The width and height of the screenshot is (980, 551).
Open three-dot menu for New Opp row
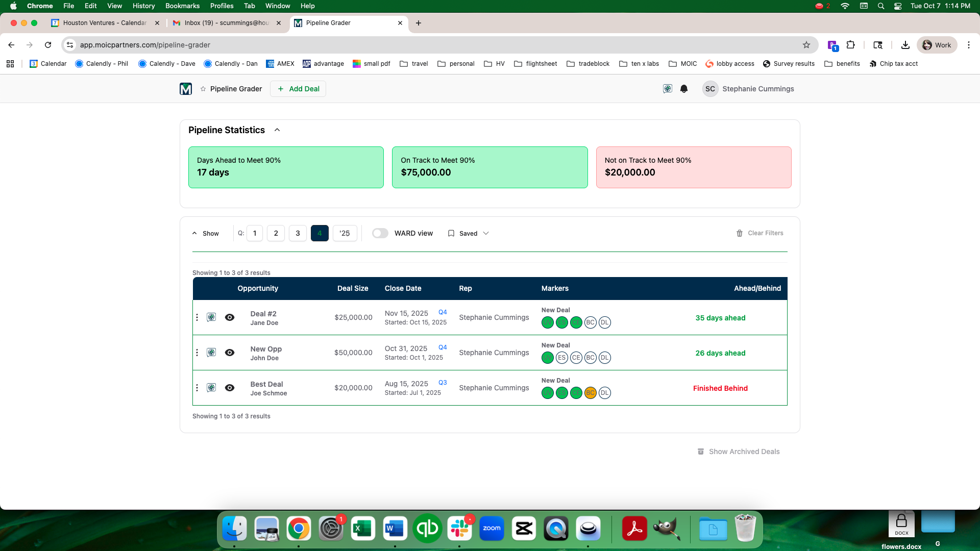(x=197, y=353)
